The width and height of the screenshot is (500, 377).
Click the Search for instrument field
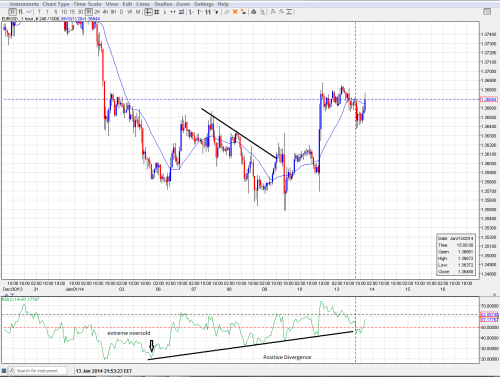[37, 371]
